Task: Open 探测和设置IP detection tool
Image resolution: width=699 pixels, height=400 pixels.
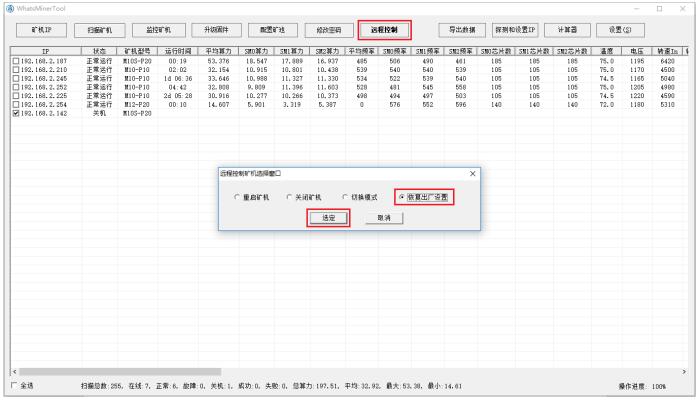Action: pyautogui.click(x=515, y=30)
